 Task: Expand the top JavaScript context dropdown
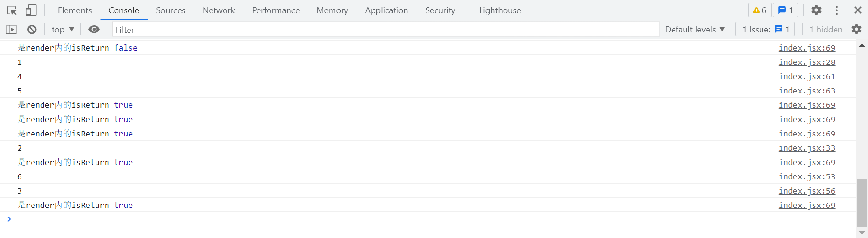[x=63, y=30]
